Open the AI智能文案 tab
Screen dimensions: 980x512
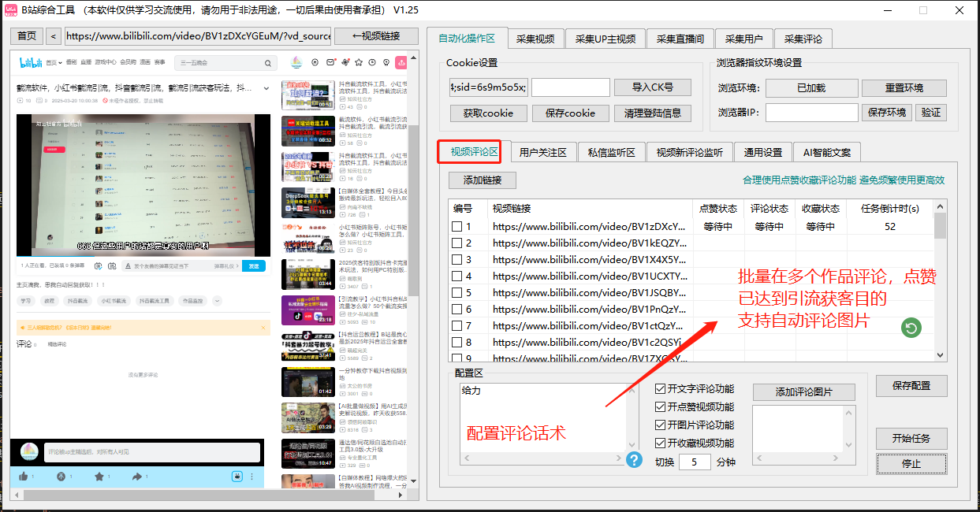point(827,151)
